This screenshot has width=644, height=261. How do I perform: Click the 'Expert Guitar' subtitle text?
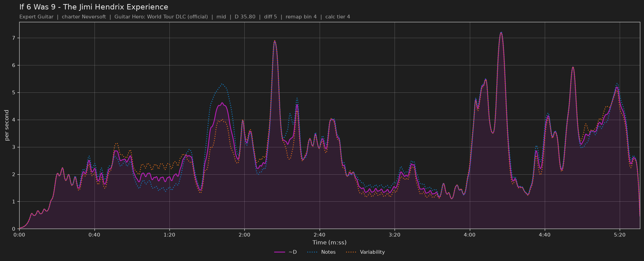36,17
